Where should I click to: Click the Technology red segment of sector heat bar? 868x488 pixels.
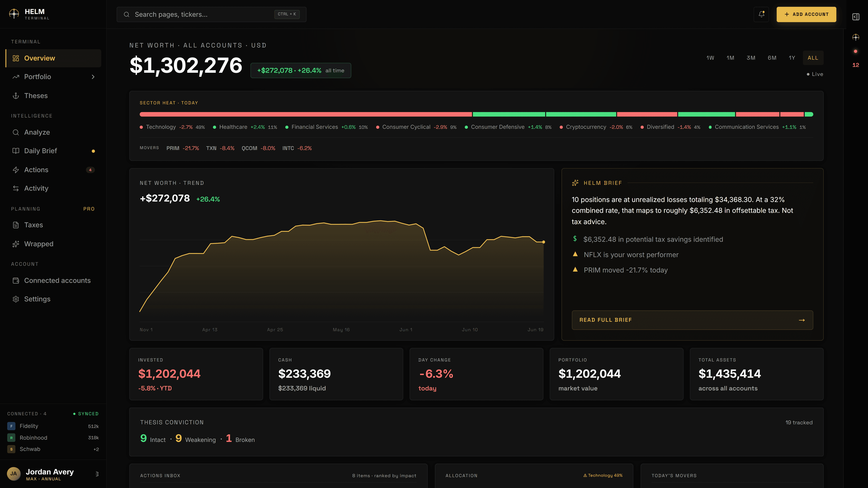306,114
